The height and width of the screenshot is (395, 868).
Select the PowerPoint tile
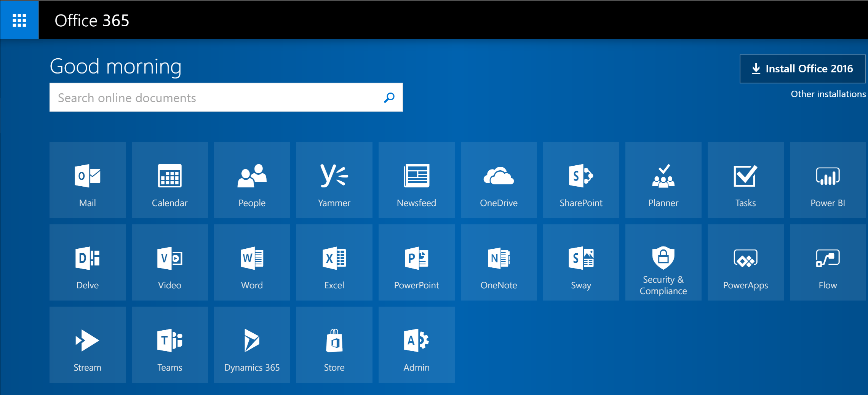pos(416,263)
